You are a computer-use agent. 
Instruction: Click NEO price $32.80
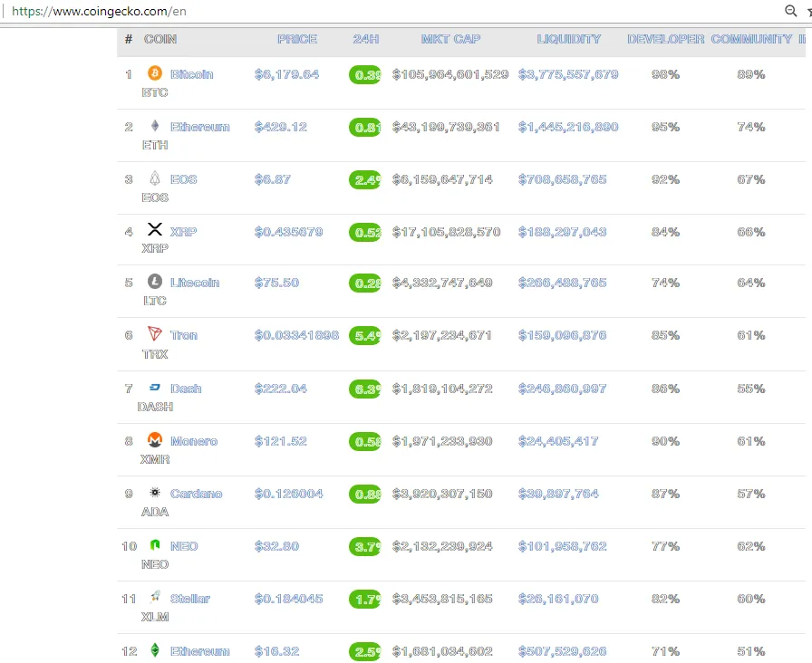coord(276,546)
